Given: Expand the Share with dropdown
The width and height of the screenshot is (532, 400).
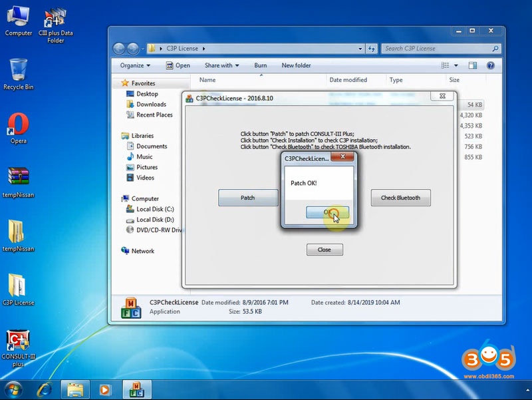Looking at the screenshot, I should coord(221,65).
